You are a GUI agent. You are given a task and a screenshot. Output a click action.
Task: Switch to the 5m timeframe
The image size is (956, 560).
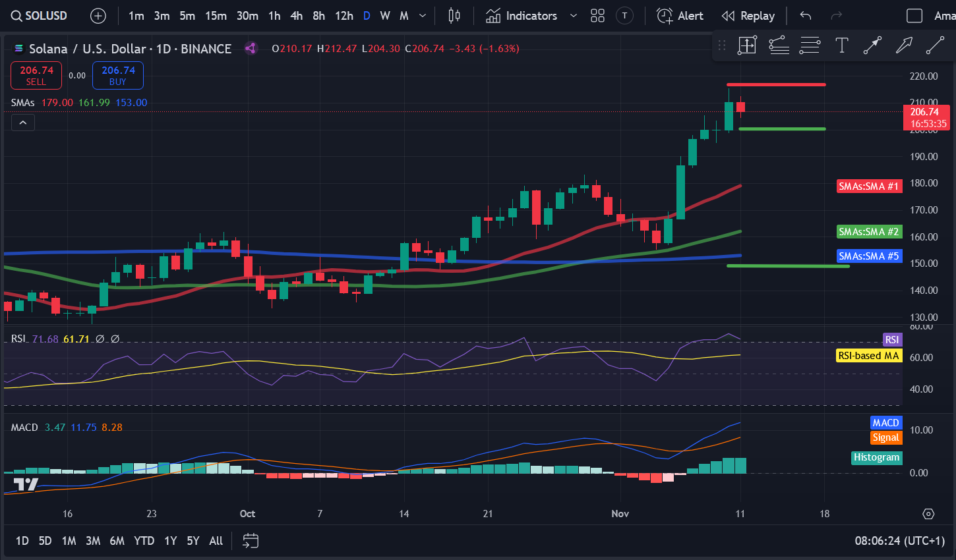point(187,16)
